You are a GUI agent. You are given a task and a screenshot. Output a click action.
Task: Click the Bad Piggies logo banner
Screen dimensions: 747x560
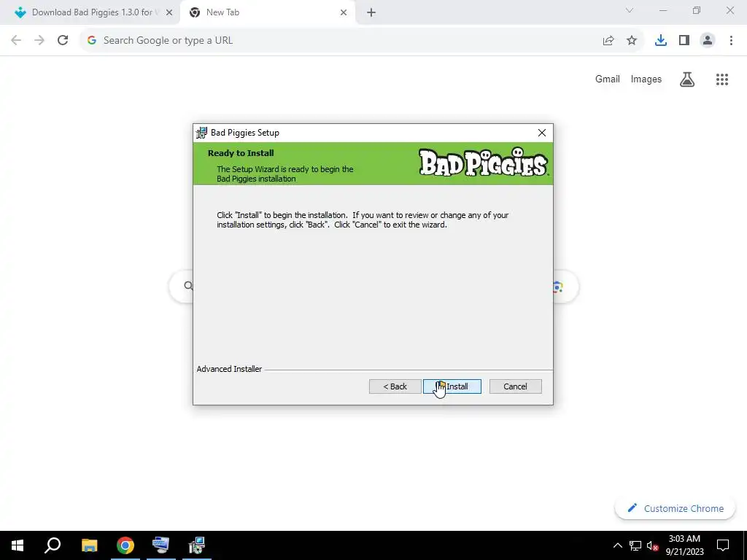484,163
